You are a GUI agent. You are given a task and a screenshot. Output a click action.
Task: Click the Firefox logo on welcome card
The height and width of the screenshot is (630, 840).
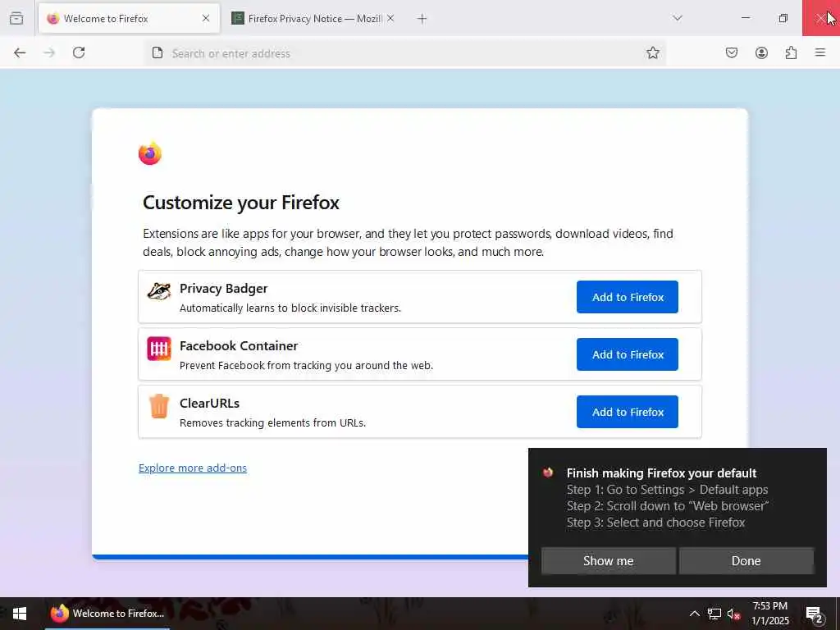click(x=150, y=153)
